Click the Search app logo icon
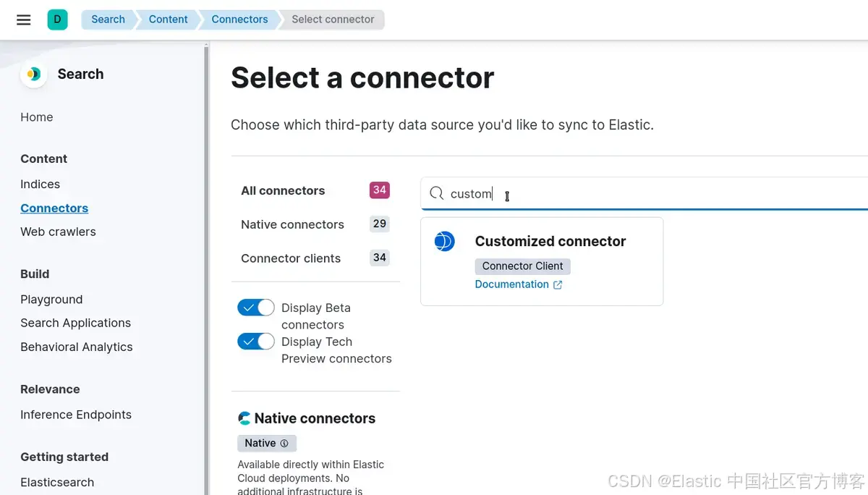 coord(33,75)
